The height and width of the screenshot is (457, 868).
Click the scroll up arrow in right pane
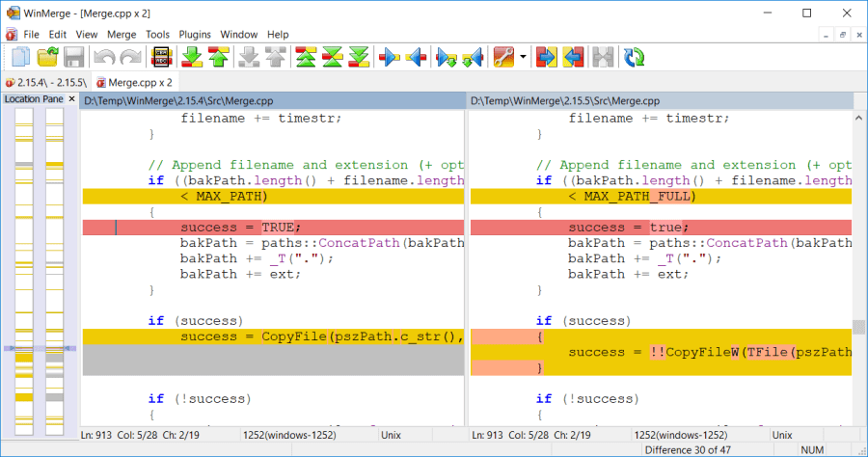tap(858, 118)
